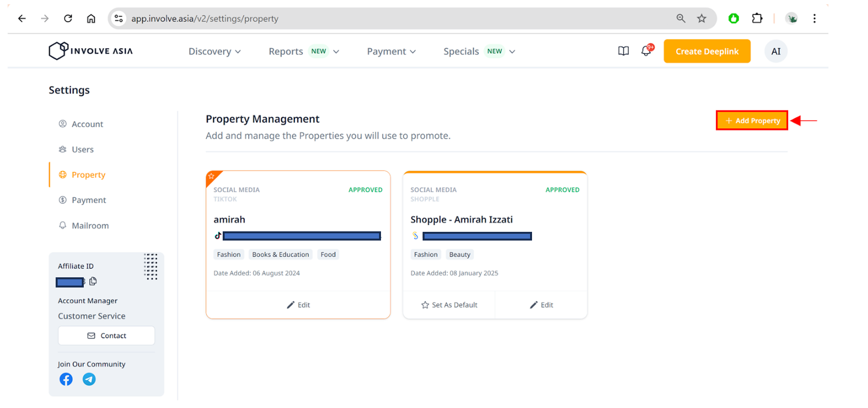The width and height of the screenshot is (868, 408).
Task: Click the AI profile avatar
Action: tap(776, 51)
